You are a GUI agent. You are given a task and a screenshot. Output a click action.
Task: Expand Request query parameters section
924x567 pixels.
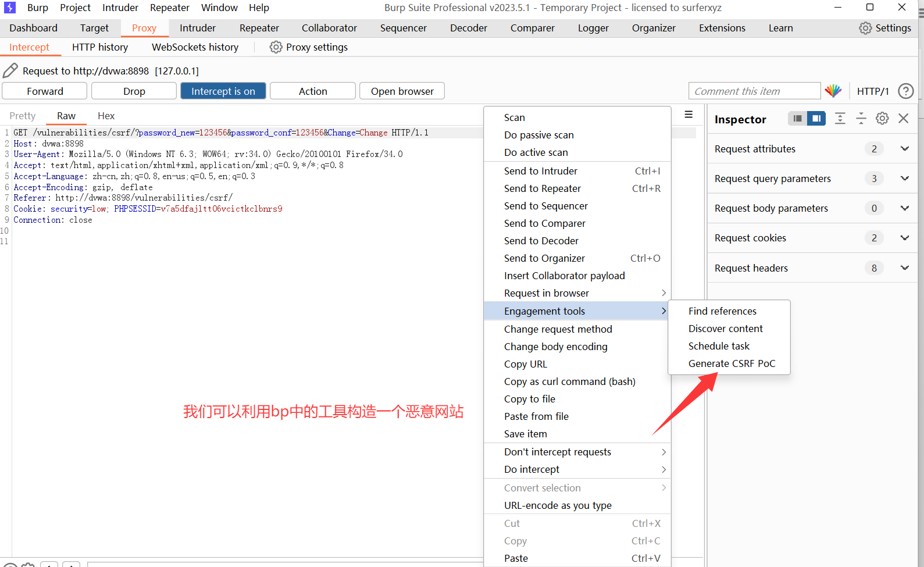click(904, 179)
